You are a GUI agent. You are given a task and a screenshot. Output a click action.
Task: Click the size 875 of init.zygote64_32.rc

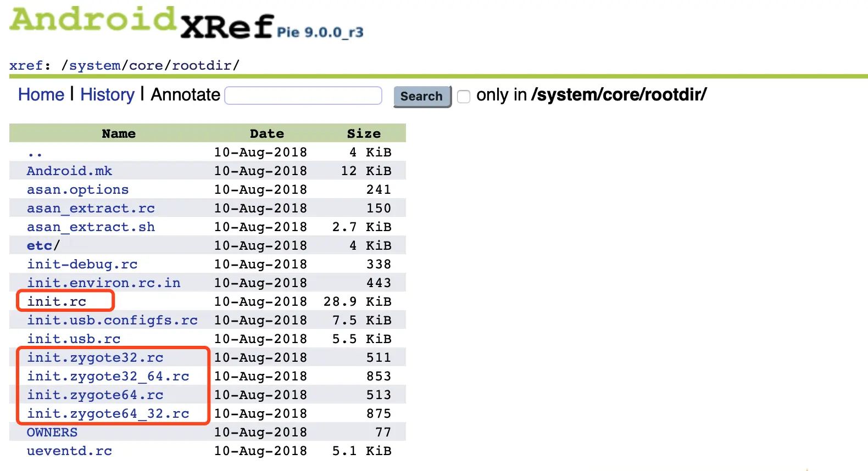tap(379, 413)
